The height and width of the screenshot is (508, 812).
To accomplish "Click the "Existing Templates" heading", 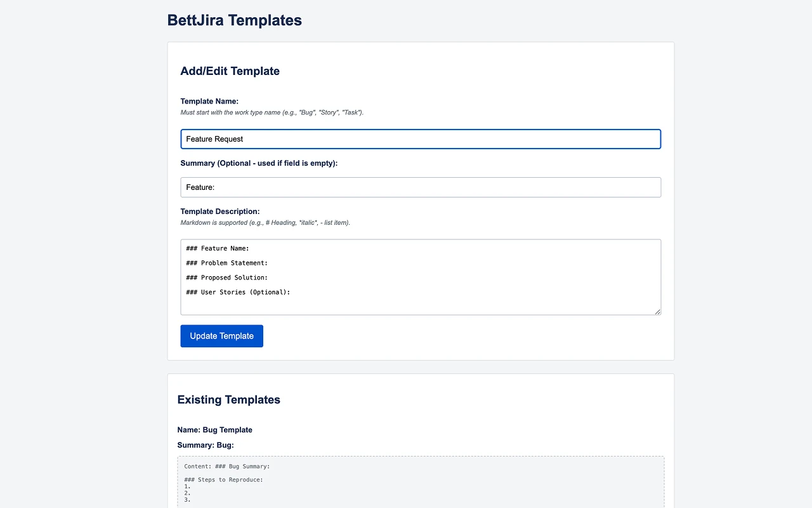I will pos(229,399).
